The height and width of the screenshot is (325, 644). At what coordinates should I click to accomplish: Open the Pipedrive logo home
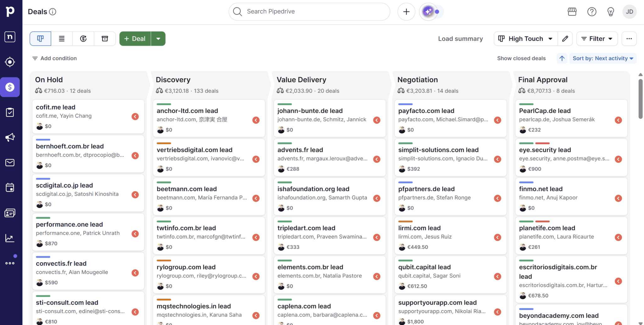[10, 12]
